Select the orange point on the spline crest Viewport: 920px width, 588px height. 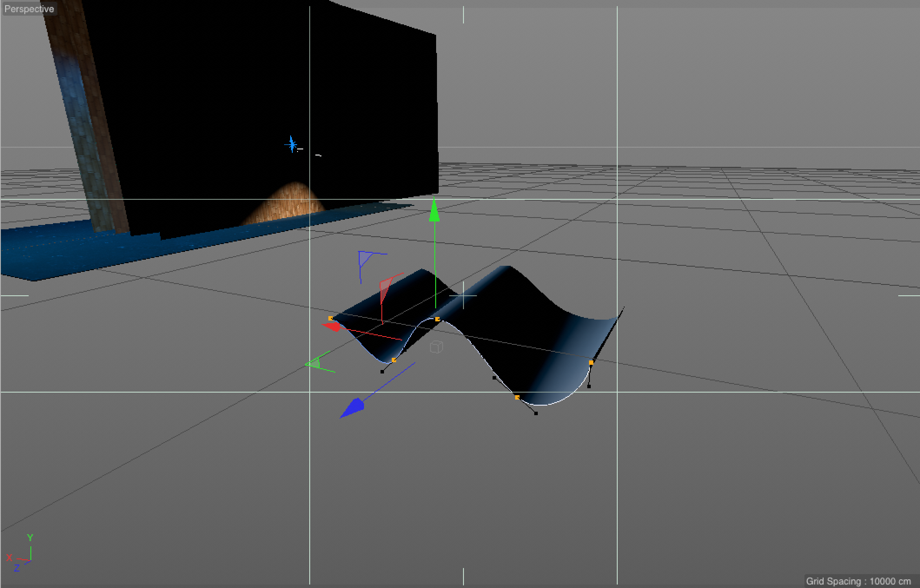pyautogui.click(x=437, y=319)
